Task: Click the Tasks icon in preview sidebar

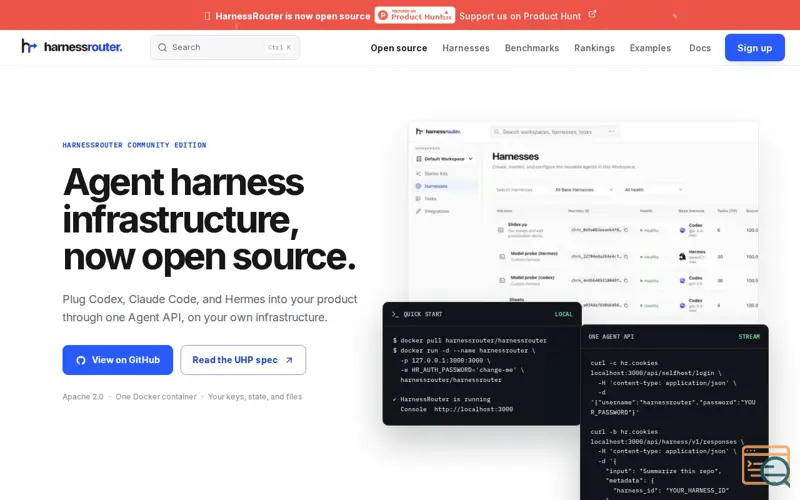Action: pyautogui.click(x=418, y=198)
